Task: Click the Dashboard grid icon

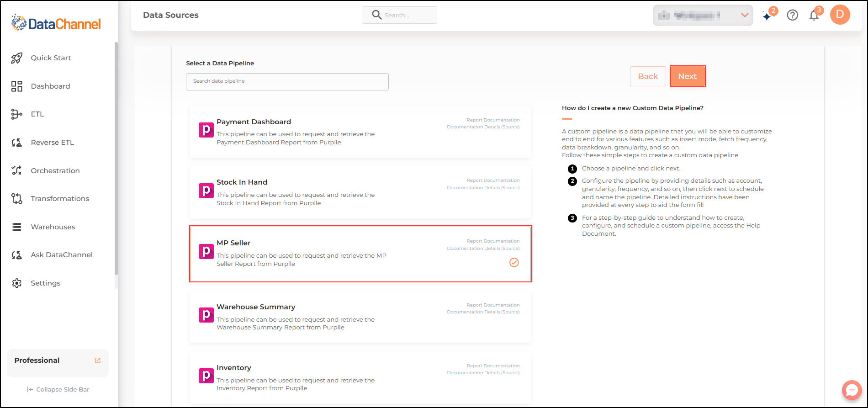Action: [17, 86]
